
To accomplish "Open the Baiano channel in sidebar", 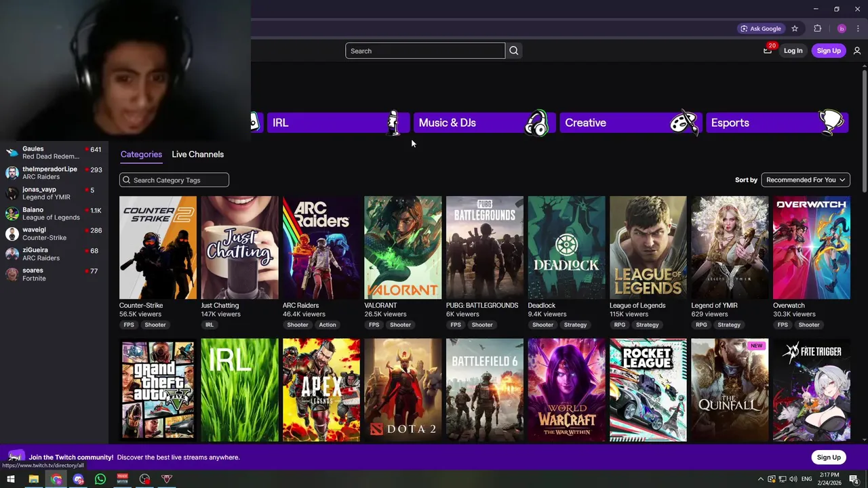I will pos(54,213).
